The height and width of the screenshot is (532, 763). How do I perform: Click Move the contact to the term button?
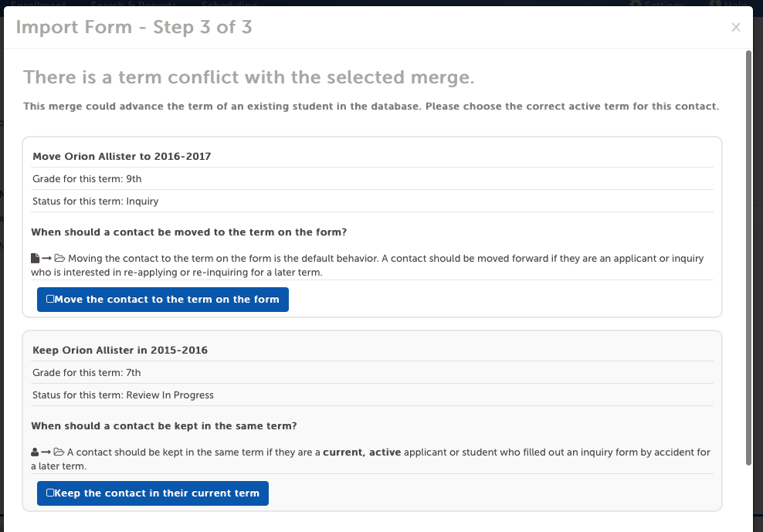(x=162, y=300)
